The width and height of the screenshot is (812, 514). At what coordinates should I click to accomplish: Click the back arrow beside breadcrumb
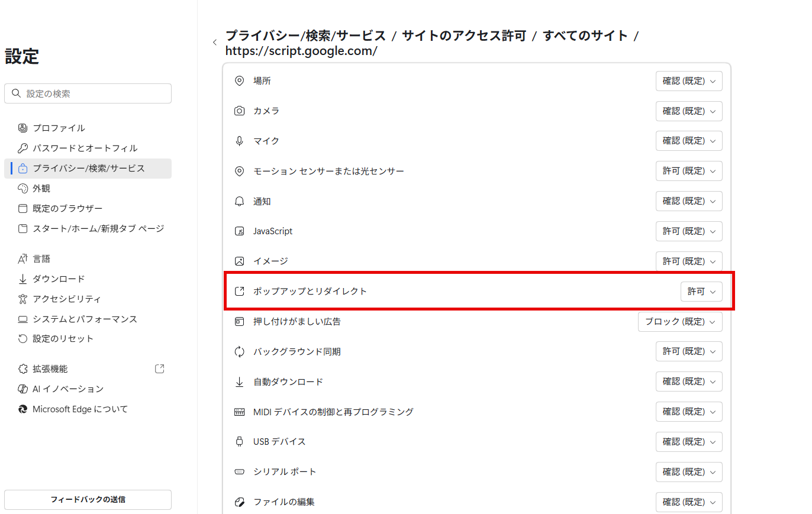[215, 43]
